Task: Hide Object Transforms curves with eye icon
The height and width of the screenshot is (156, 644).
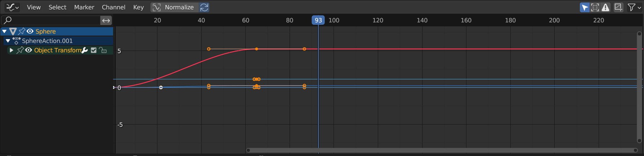Action: (x=28, y=50)
